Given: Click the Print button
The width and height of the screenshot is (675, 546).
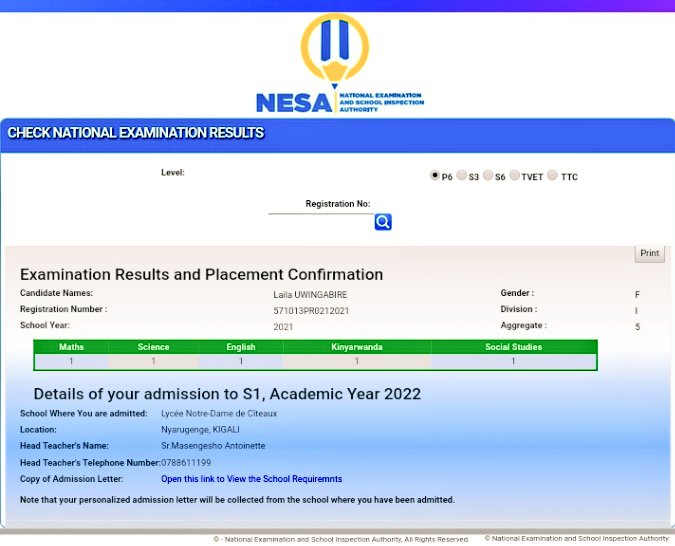Looking at the screenshot, I should (649, 253).
